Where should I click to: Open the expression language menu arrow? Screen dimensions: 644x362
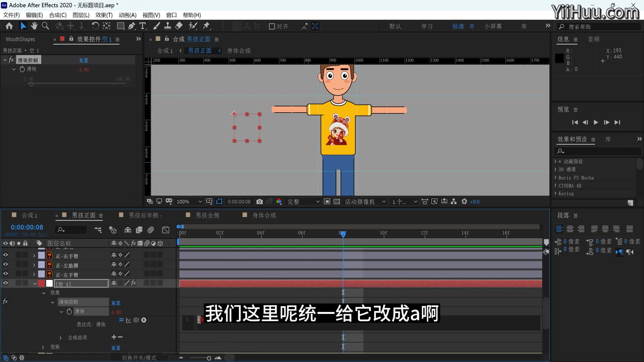coord(144,320)
